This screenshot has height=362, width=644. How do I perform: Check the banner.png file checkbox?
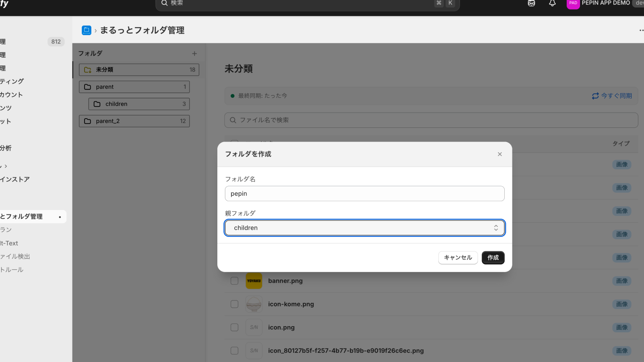234,281
